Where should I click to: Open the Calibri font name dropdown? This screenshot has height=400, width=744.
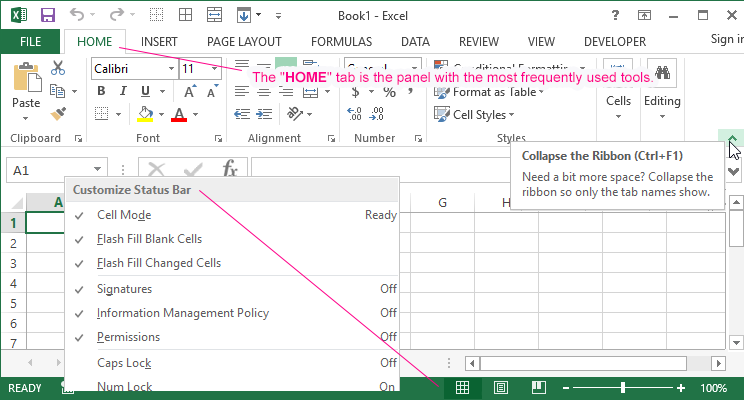(171, 69)
